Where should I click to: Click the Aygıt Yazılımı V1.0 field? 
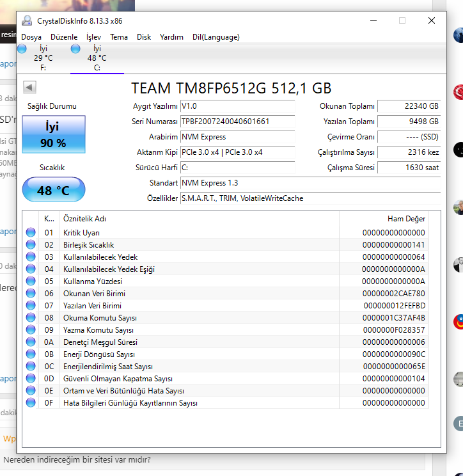coord(237,106)
